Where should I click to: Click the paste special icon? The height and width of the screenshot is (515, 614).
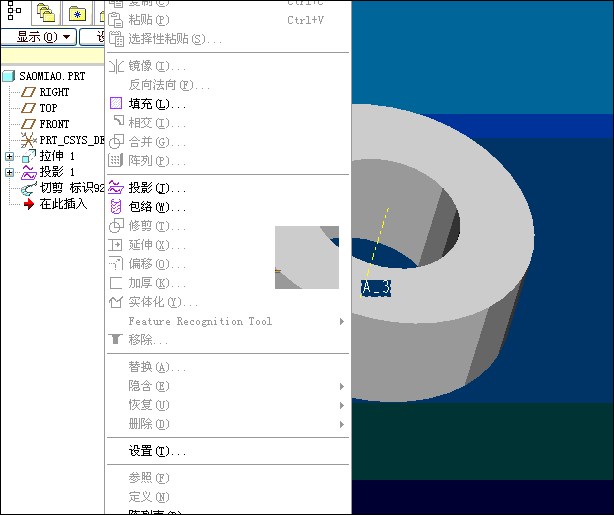pyautogui.click(x=116, y=39)
